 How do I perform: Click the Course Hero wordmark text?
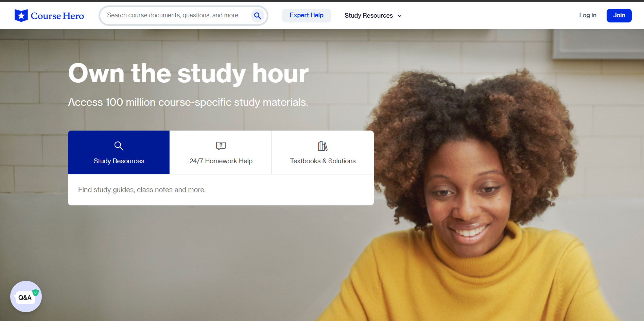click(57, 16)
